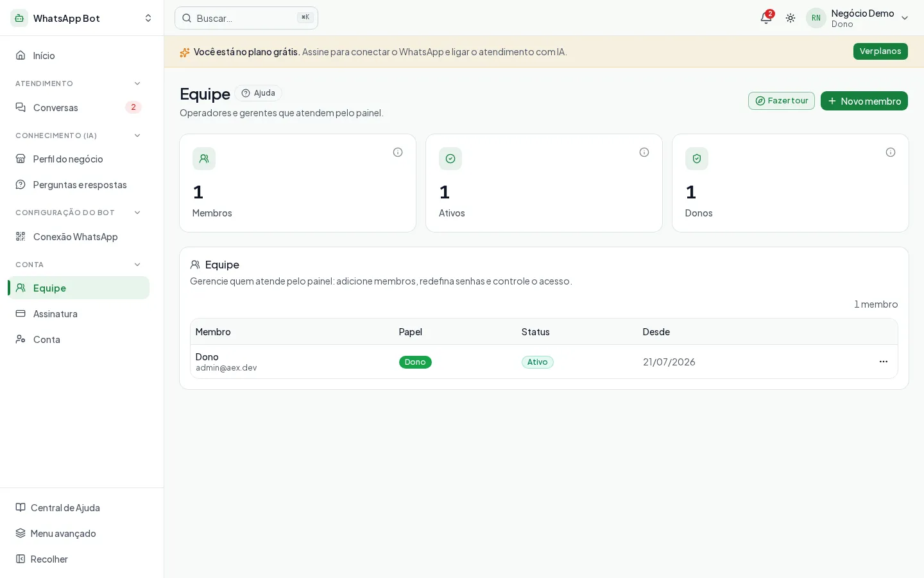Click the Ver planos button
This screenshot has height=578, width=924.
(x=880, y=51)
